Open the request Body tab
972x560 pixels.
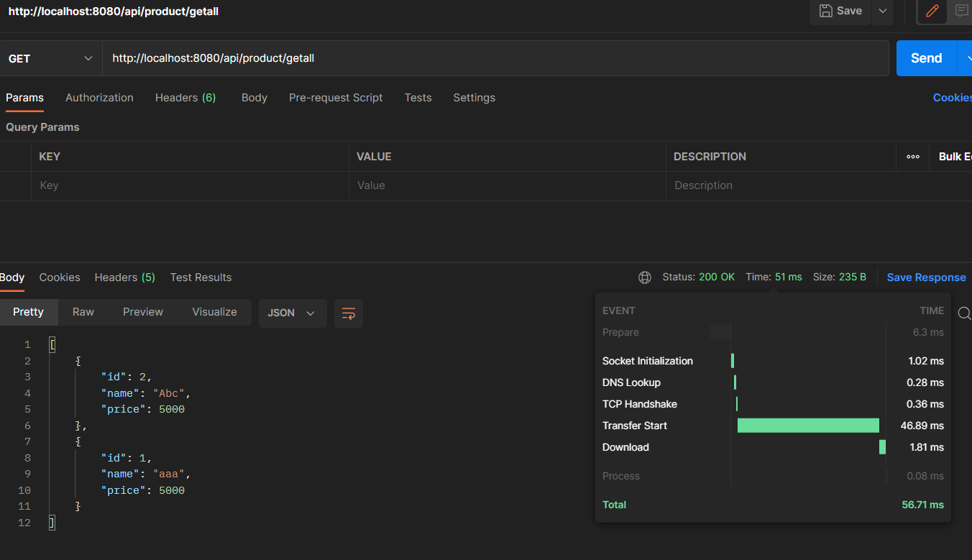[255, 98]
